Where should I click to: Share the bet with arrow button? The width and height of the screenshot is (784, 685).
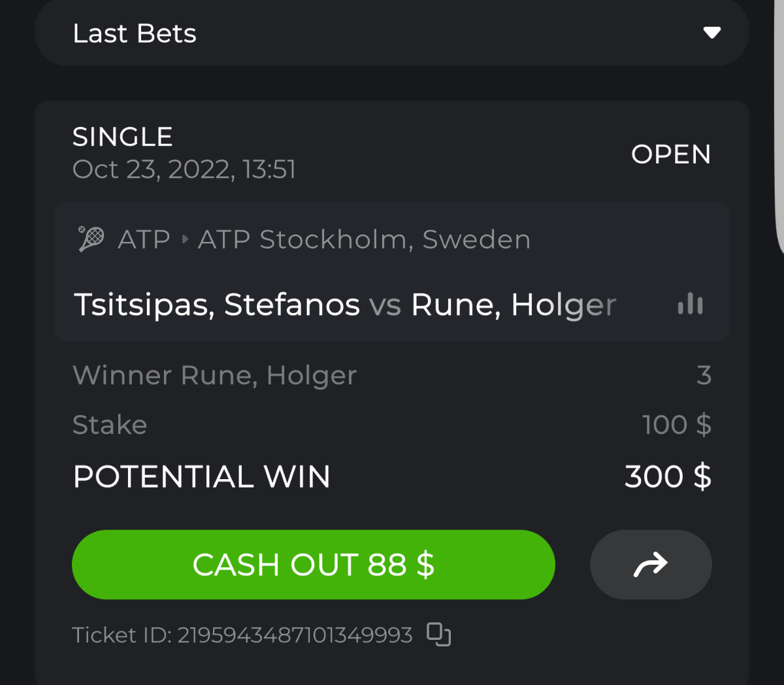click(651, 565)
